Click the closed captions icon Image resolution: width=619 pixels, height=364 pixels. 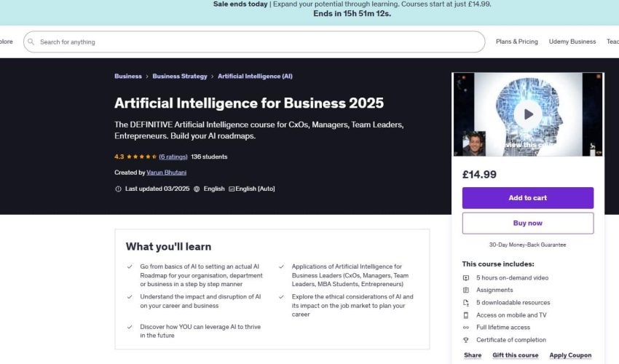tap(232, 189)
